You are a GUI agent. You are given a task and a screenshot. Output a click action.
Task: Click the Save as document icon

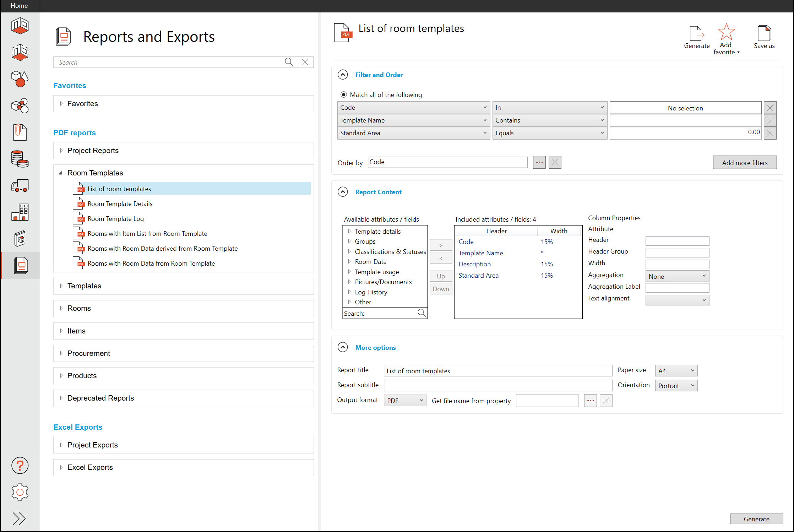(764, 34)
